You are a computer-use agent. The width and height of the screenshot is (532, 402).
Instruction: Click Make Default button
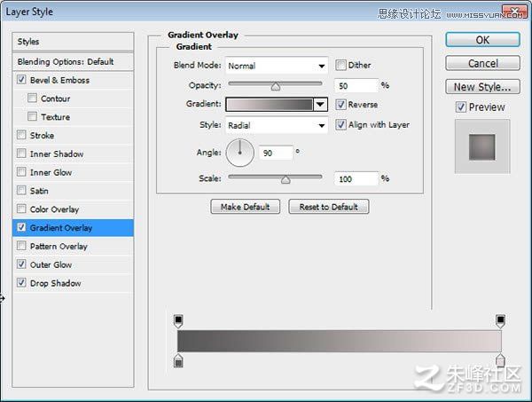tap(245, 207)
